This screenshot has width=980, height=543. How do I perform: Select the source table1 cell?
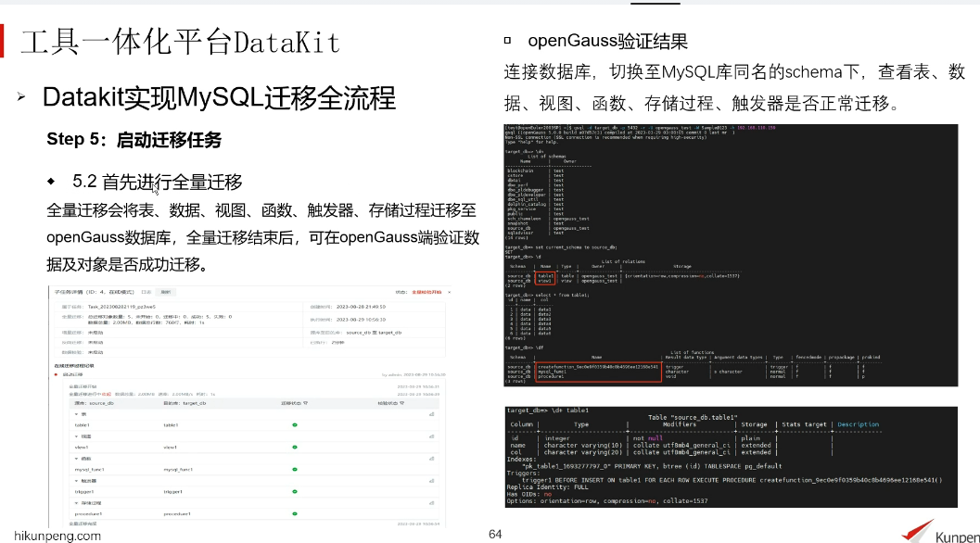(x=82, y=425)
